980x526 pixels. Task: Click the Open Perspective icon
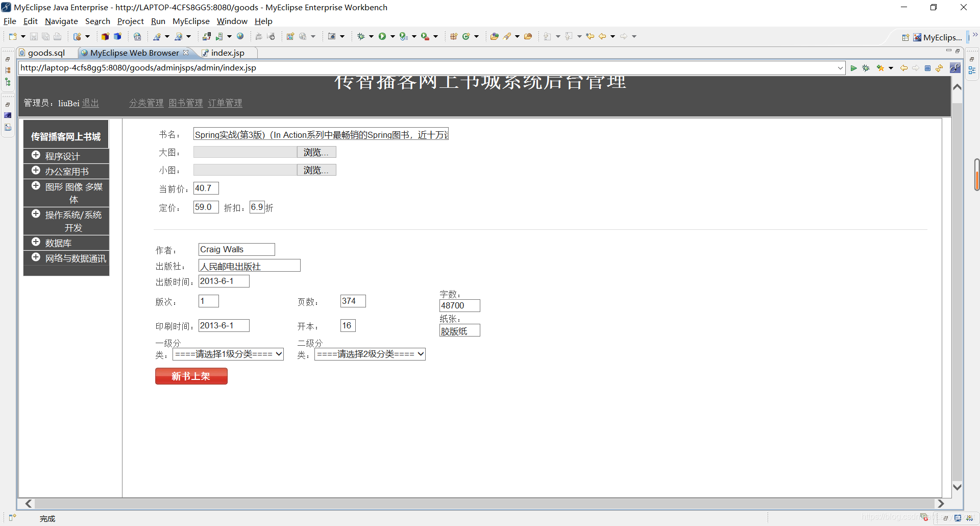[905, 38]
